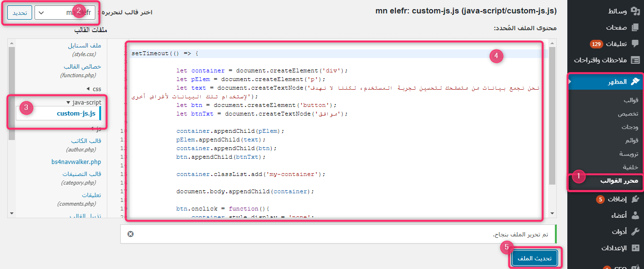Click the تعليقات comments bubble icon

635,44
